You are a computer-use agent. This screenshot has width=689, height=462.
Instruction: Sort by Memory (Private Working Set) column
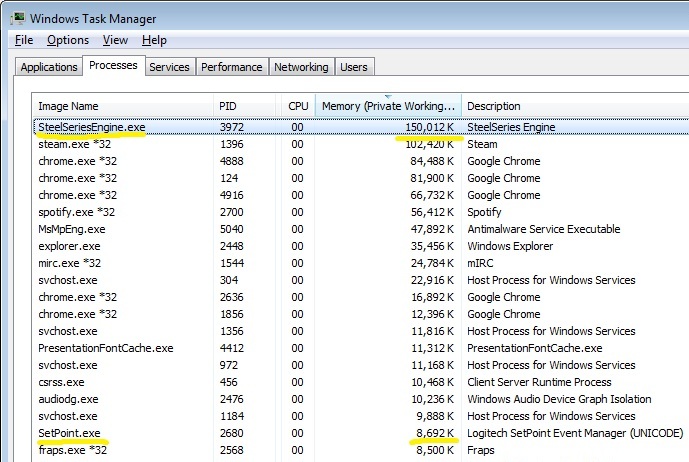tap(388, 106)
